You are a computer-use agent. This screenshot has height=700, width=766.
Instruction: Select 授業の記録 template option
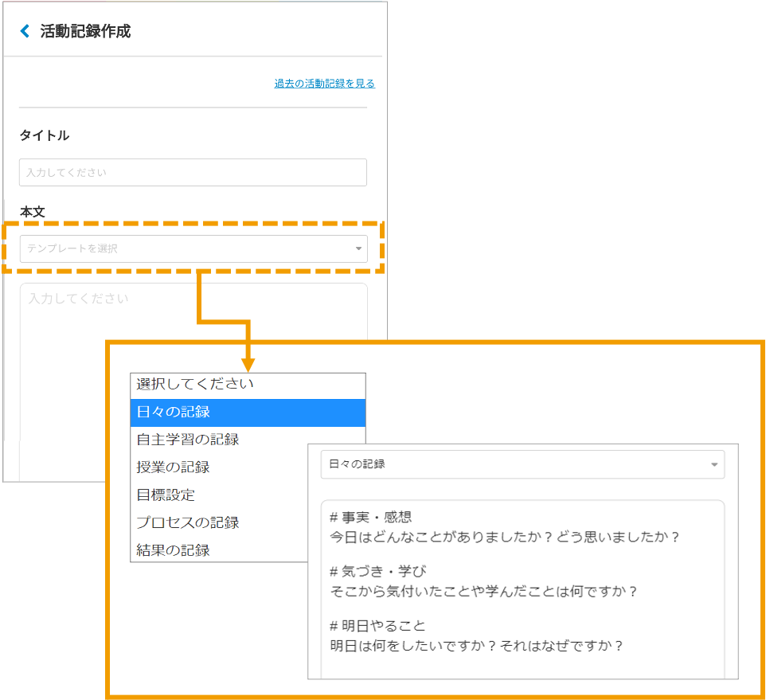point(219,467)
